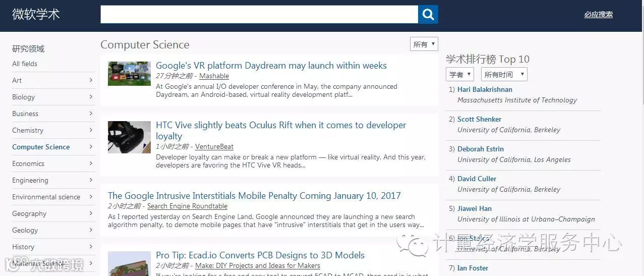Open David Culler's scholar profile
This screenshot has height=276, width=644.
[x=477, y=179]
